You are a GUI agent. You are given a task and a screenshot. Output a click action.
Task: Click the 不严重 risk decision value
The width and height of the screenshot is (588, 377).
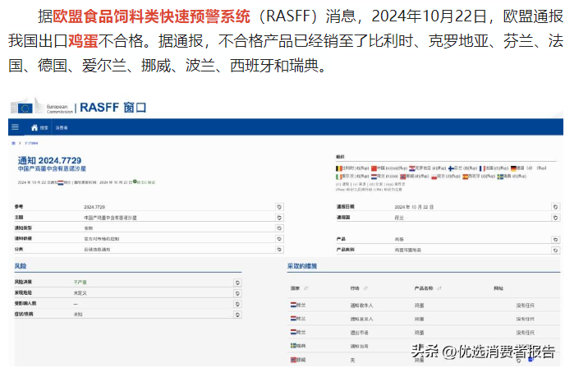(80, 282)
